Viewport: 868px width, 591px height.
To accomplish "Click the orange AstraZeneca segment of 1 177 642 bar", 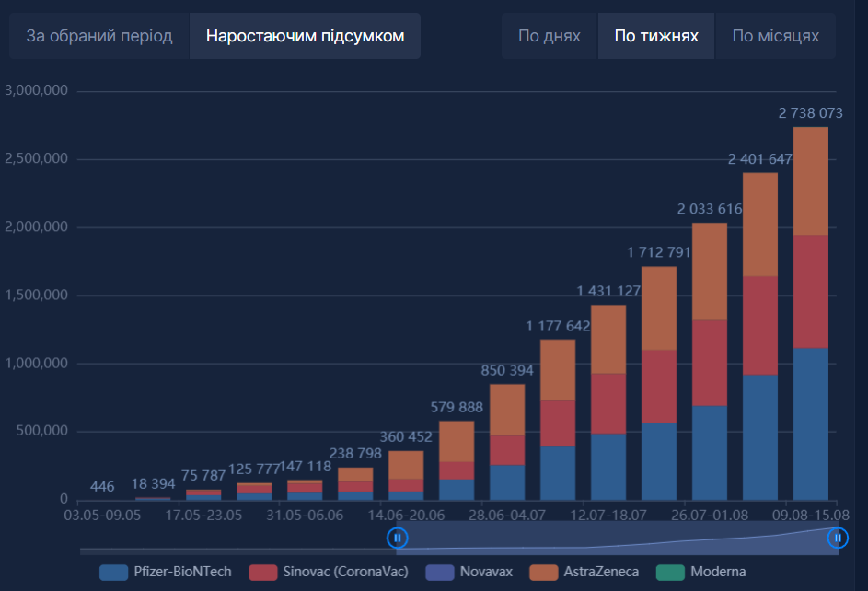I will point(558,370).
